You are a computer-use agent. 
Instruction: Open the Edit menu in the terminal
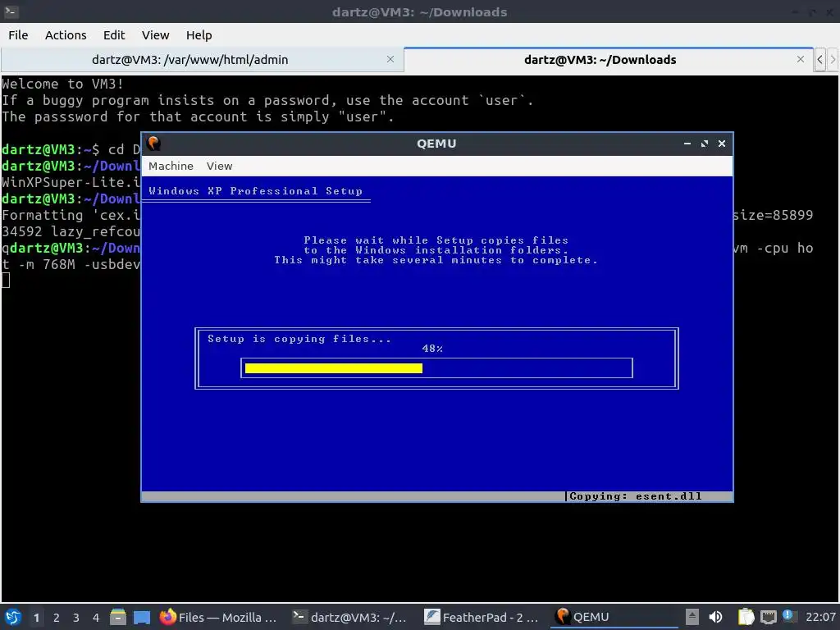(113, 35)
